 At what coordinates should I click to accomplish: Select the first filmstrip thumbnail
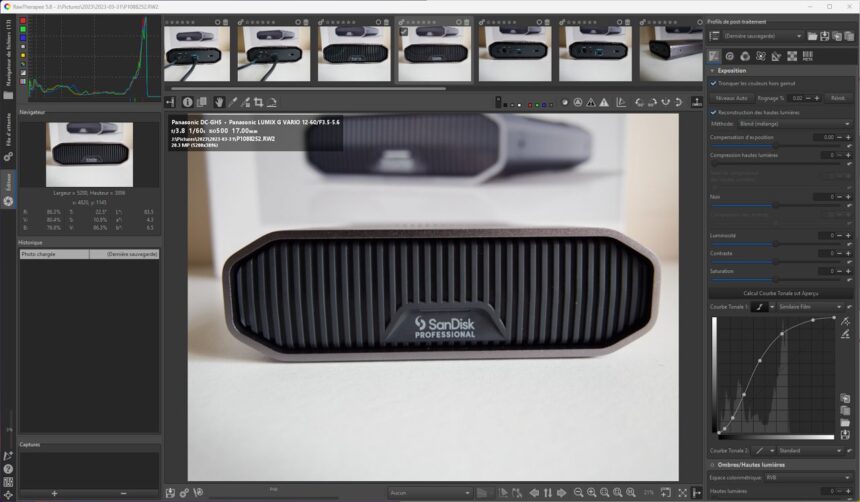tap(197, 53)
